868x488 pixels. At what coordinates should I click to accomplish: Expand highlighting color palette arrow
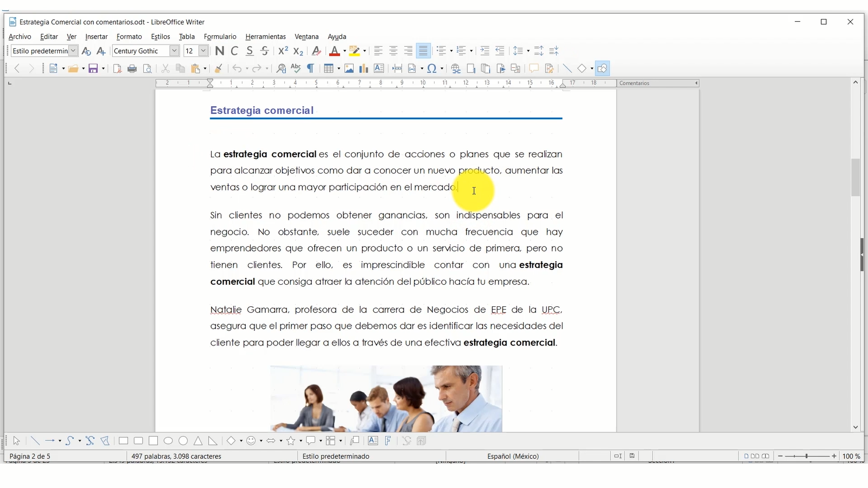click(x=365, y=51)
